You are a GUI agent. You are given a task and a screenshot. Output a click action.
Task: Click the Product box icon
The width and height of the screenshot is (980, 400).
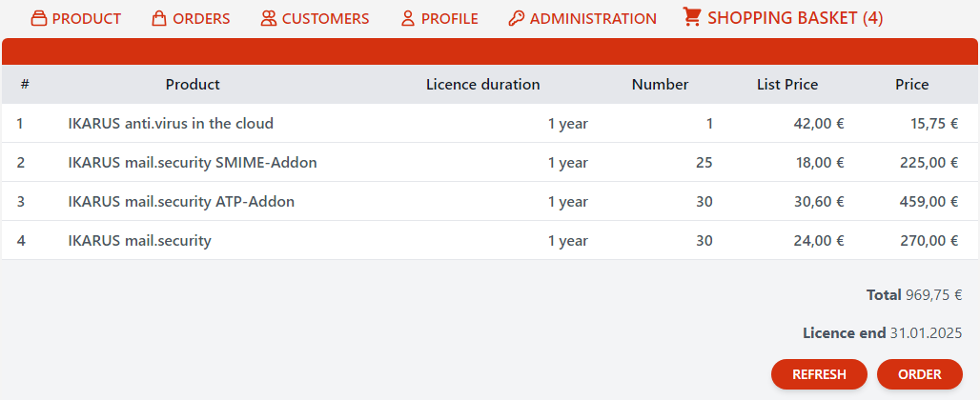tap(39, 19)
